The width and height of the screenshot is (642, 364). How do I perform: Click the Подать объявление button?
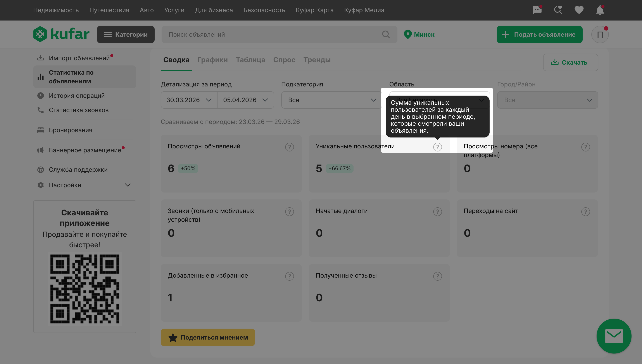pyautogui.click(x=539, y=34)
